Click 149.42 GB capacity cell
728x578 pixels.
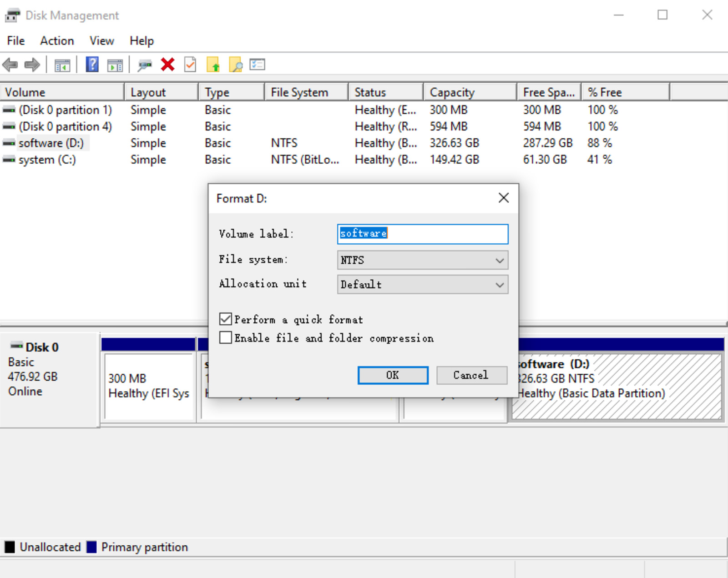(455, 160)
